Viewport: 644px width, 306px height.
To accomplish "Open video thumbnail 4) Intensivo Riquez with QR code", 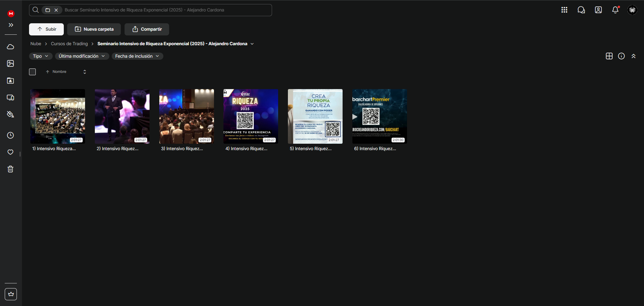I will 251,116.
